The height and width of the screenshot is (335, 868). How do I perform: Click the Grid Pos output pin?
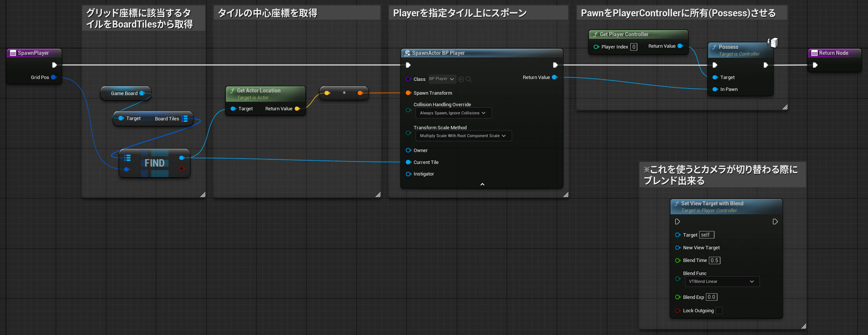(54, 78)
